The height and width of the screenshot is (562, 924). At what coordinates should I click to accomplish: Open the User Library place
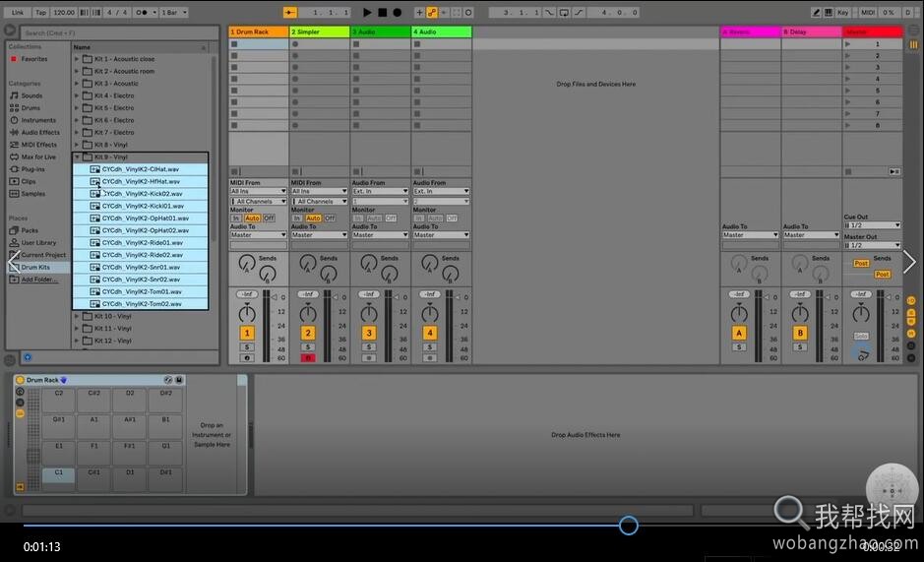point(38,243)
